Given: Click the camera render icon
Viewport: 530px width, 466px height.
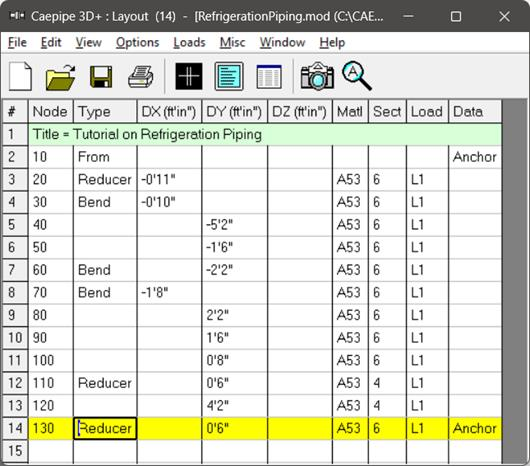Looking at the screenshot, I should 317,76.
